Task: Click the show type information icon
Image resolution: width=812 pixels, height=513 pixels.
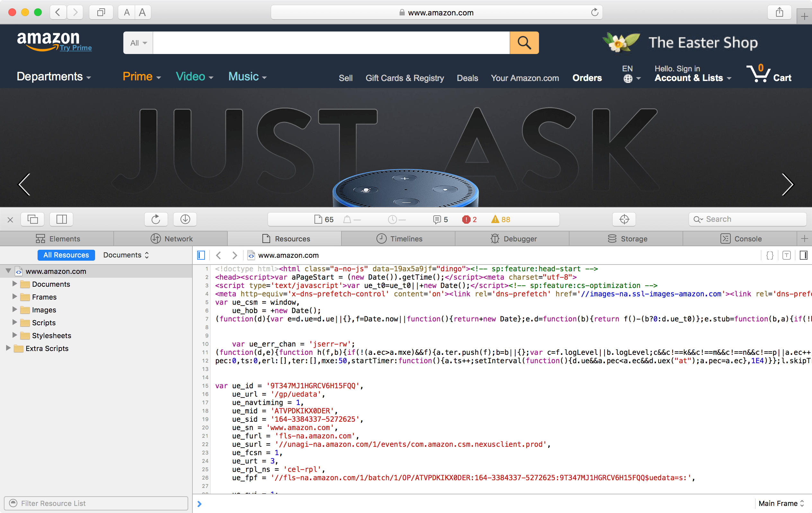Action: 786,256
